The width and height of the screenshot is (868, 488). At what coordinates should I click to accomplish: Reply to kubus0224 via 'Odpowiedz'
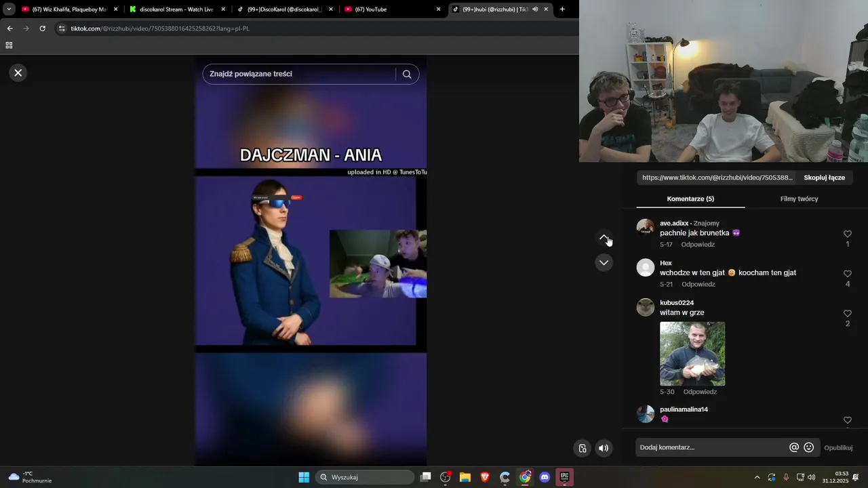point(700,392)
